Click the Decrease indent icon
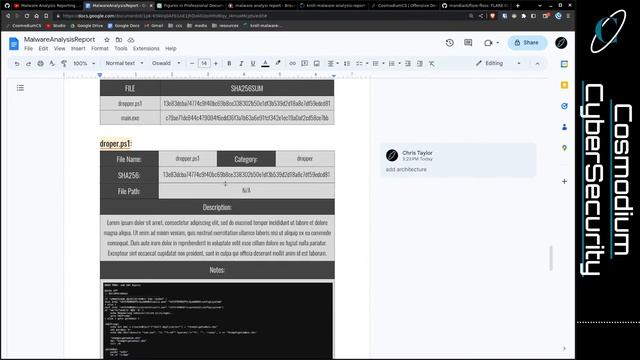Image resolution: width=640 pixels, height=360 pixels. (408, 64)
